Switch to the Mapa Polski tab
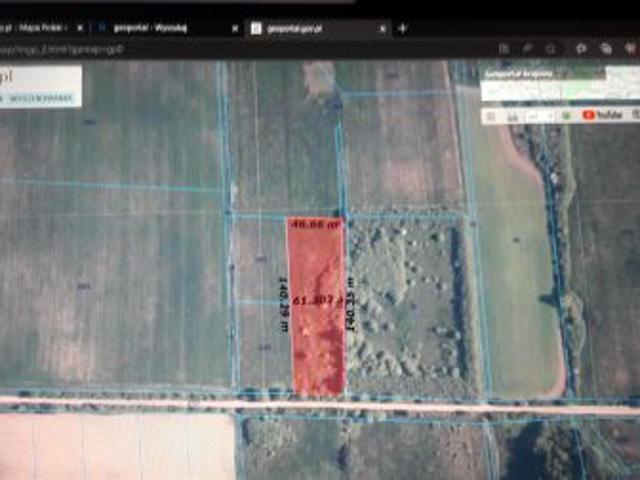Viewport: 640px width, 480px height. 41,28
